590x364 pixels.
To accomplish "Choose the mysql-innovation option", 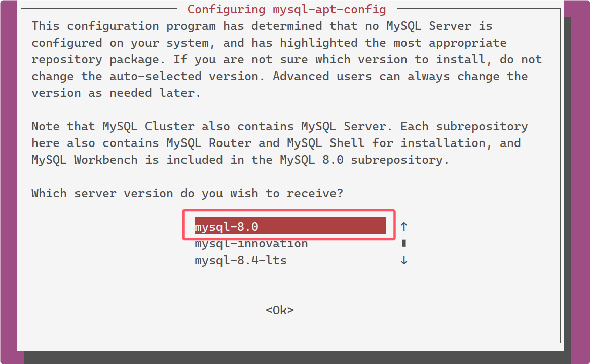I will tap(251, 244).
